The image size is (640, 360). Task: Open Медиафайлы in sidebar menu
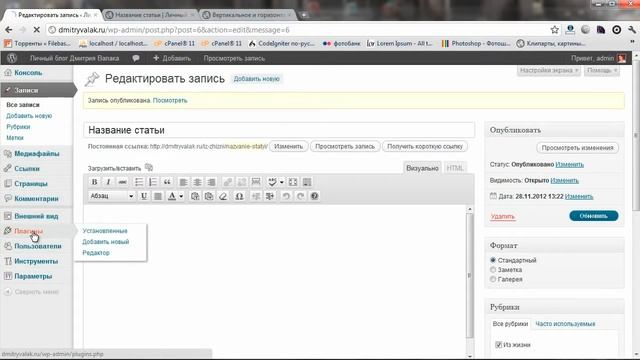click(36, 153)
